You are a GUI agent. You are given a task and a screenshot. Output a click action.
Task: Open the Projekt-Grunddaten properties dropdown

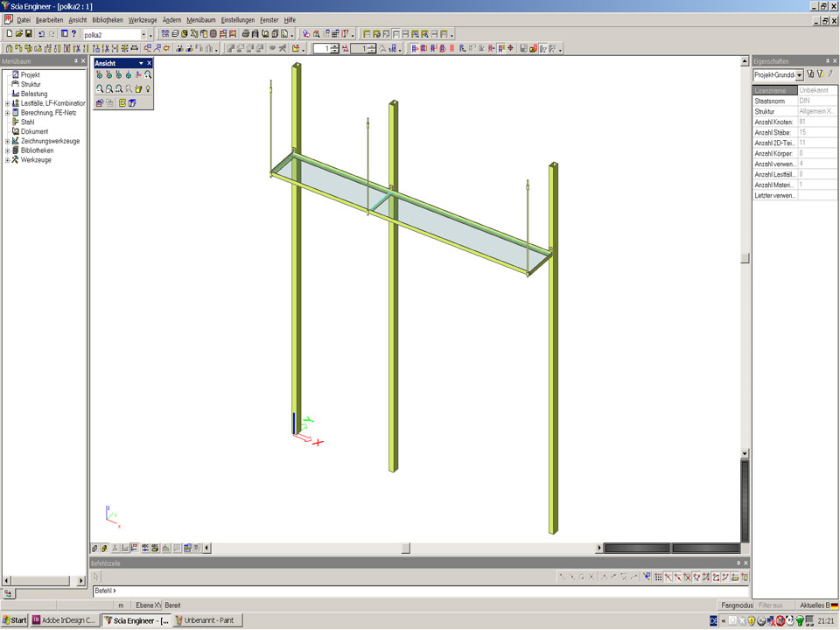(x=800, y=75)
